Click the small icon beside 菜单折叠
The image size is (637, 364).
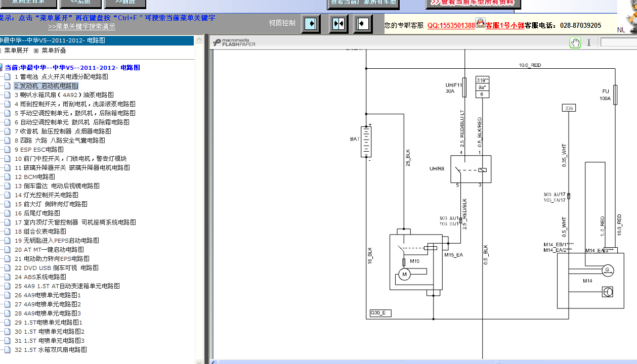tap(36, 51)
